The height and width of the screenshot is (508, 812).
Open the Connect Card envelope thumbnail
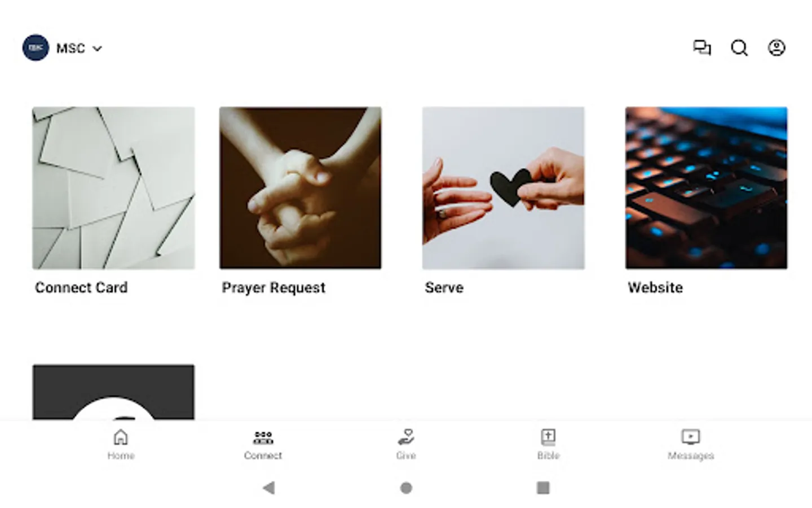tap(113, 188)
